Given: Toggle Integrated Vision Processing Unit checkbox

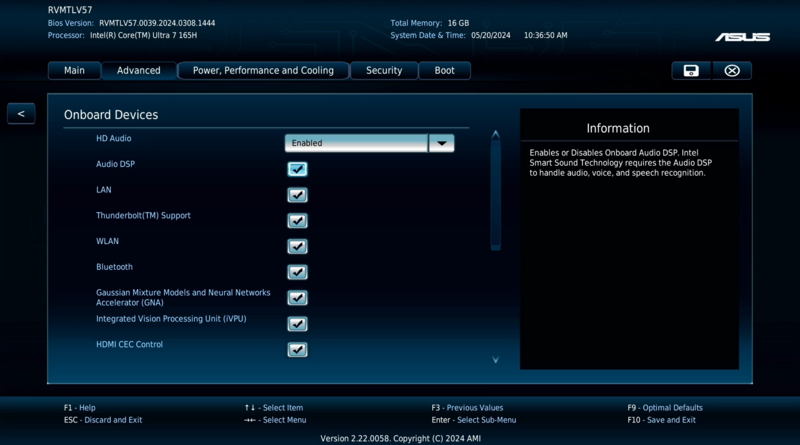Looking at the screenshot, I should tap(297, 324).
